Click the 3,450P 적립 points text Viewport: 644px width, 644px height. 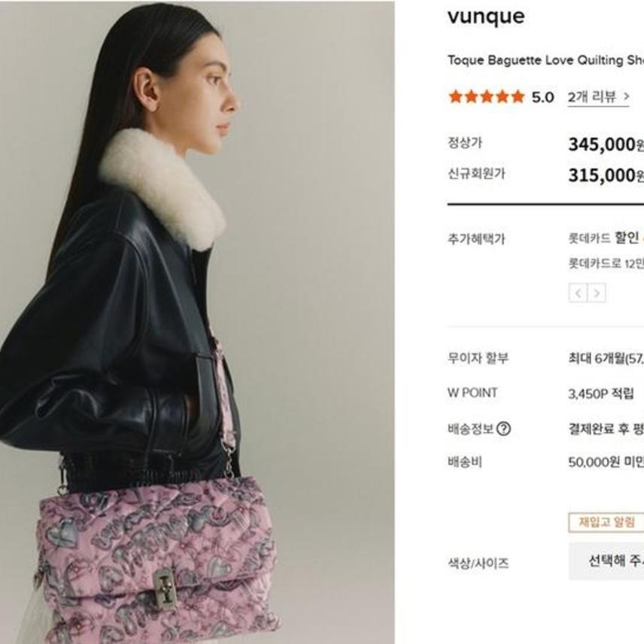click(601, 393)
